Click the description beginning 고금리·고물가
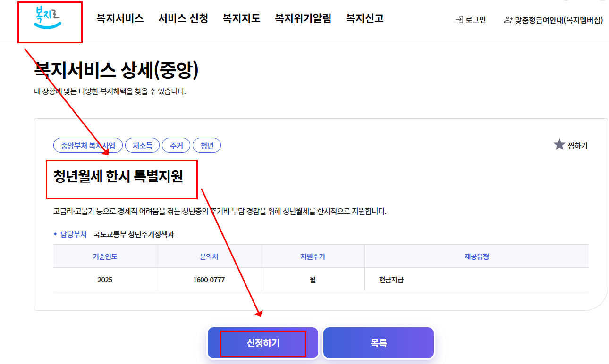Screen dimensions: 609x364 pyautogui.click(x=220, y=211)
